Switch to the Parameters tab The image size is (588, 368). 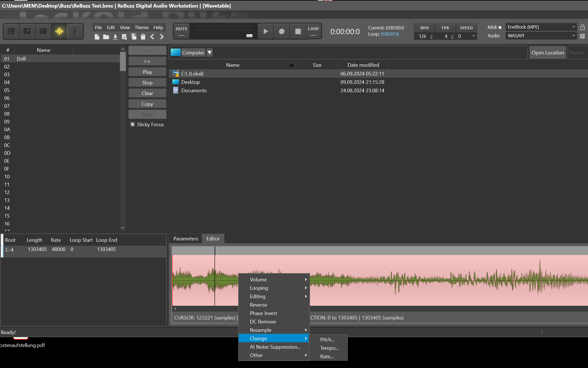click(186, 239)
